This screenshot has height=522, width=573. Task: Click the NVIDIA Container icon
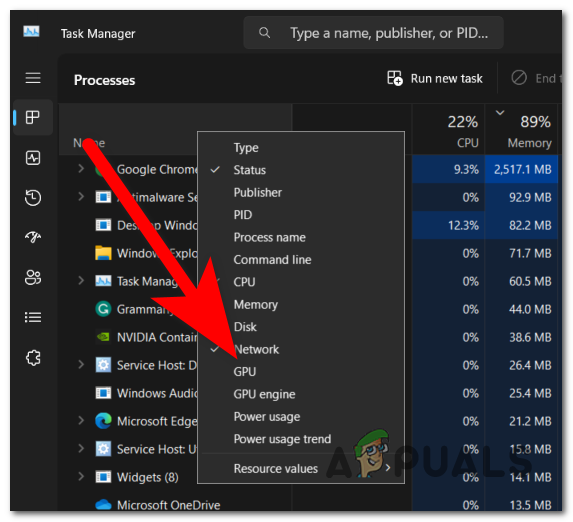click(x=103, y=337)
